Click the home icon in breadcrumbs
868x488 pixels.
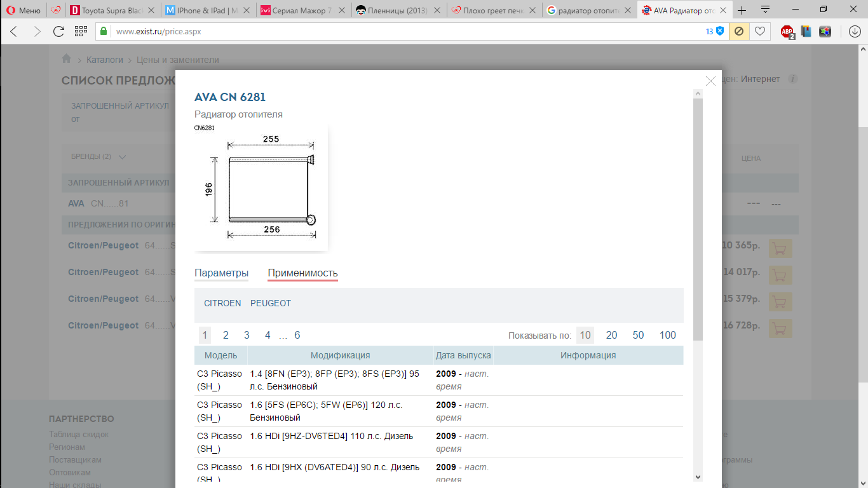pyautogui.click(x=66, y=59)
